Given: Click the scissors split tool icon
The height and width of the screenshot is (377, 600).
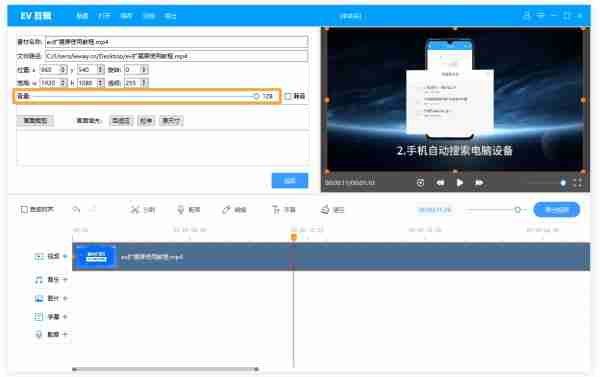Looking at the screenshot, I should tap(135, 210).
